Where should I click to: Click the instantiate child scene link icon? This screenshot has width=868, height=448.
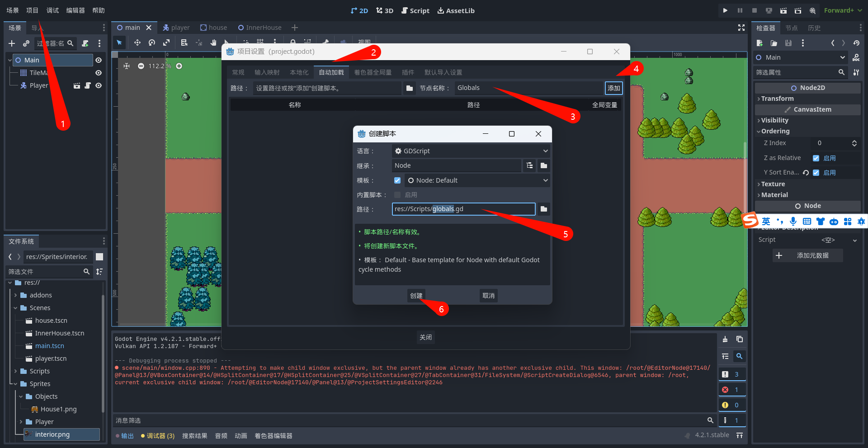pos(26,43)
